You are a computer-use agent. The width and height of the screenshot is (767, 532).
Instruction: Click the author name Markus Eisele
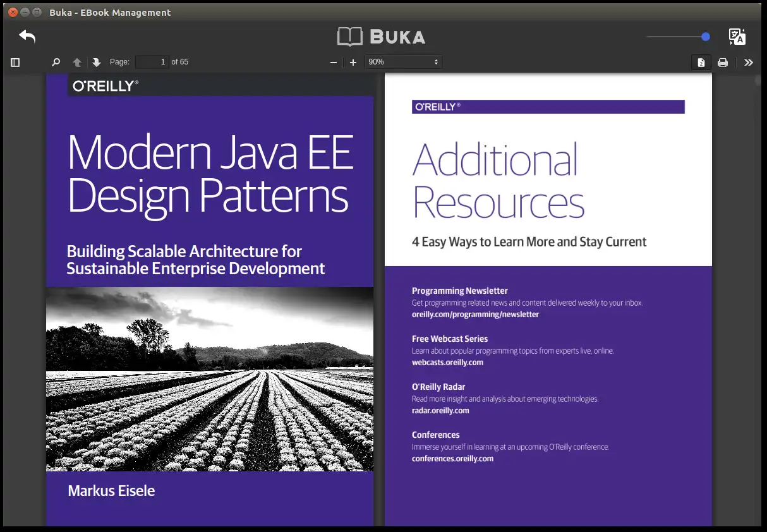click(x=111, y=491)
